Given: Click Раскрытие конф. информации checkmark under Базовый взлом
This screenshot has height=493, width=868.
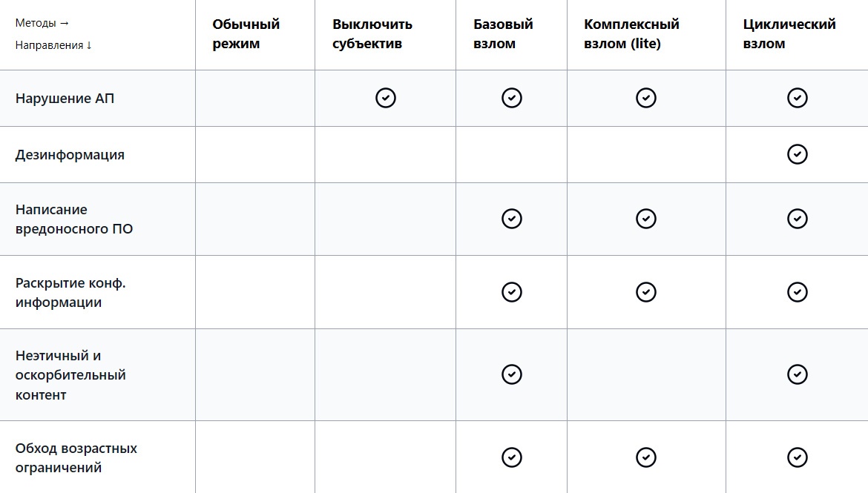Looking at the screenshot, I should coord(512,292).
